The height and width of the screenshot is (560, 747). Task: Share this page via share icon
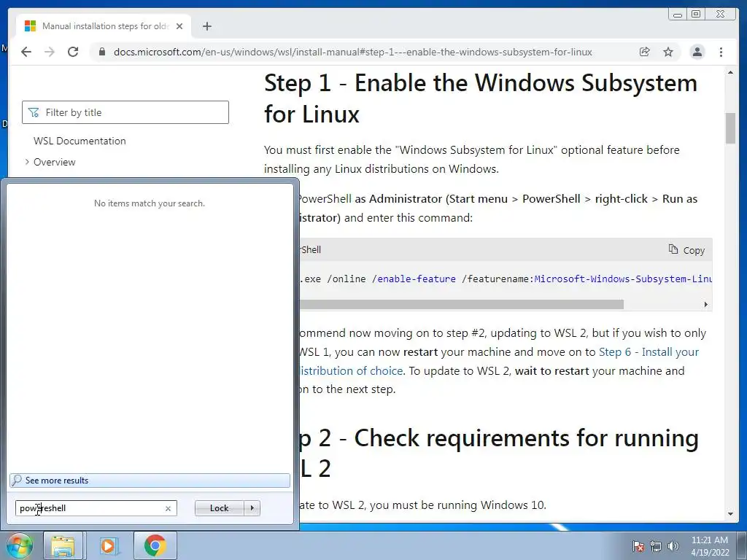coord(645,52)
